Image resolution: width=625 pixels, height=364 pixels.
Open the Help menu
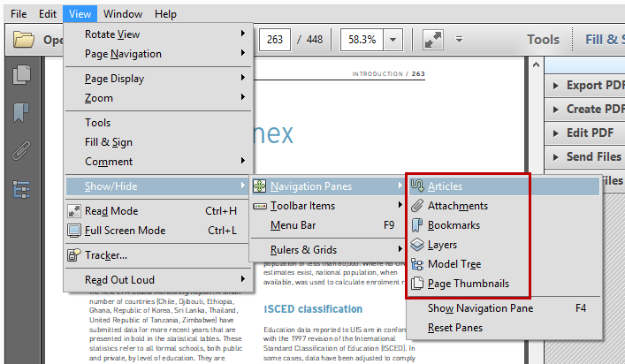tap(165, 14)
